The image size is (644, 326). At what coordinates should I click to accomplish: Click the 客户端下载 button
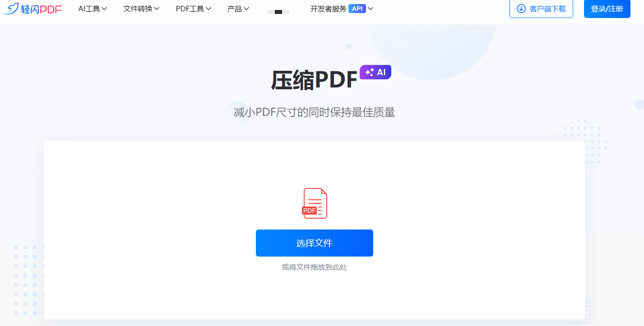click(541, 9)
